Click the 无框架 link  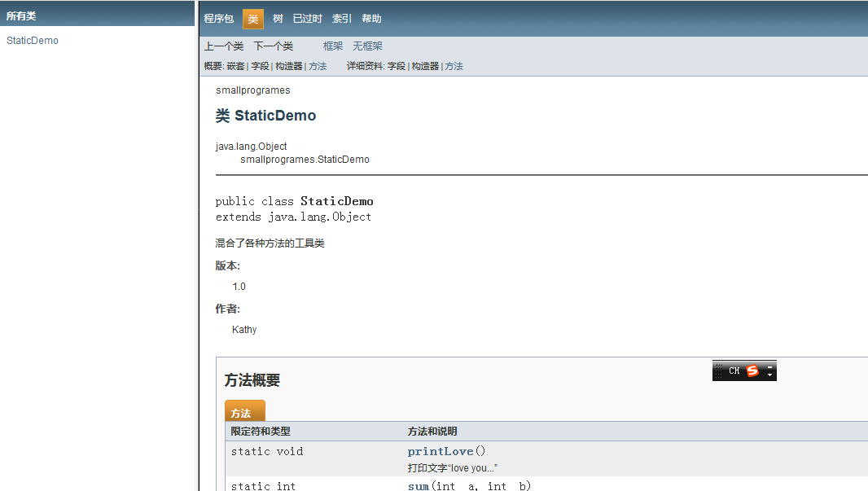click(x=367, y=46)
